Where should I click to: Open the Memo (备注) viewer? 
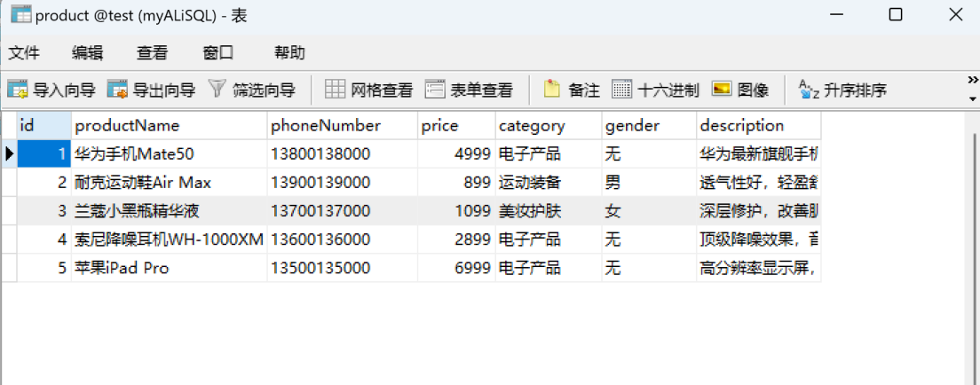pyautogui.click(x=572, y=90)
